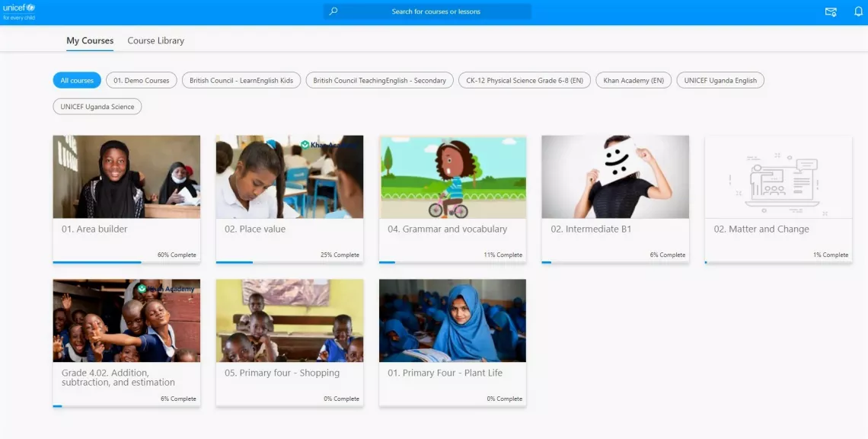
Task: Click the CK-12 Physical Science filter chip
Action: pyautogui.click(x=524, y=80)
